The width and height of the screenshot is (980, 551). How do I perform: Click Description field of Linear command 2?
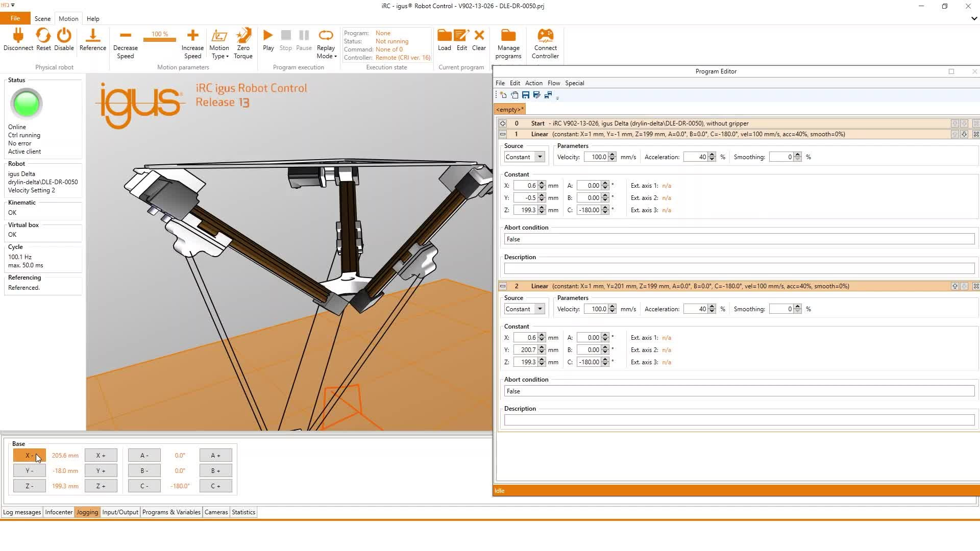coord(739,420)
